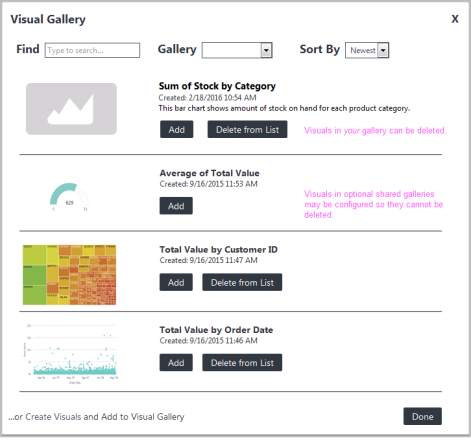Click the placeholder chart image thumbnail
Screen dimensions: 471x447
[71, 109]
